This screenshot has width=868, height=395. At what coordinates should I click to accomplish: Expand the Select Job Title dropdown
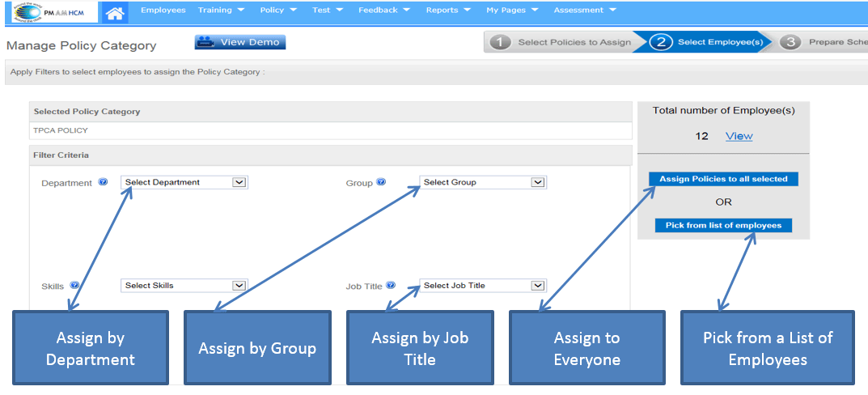(x=483, y=286)
